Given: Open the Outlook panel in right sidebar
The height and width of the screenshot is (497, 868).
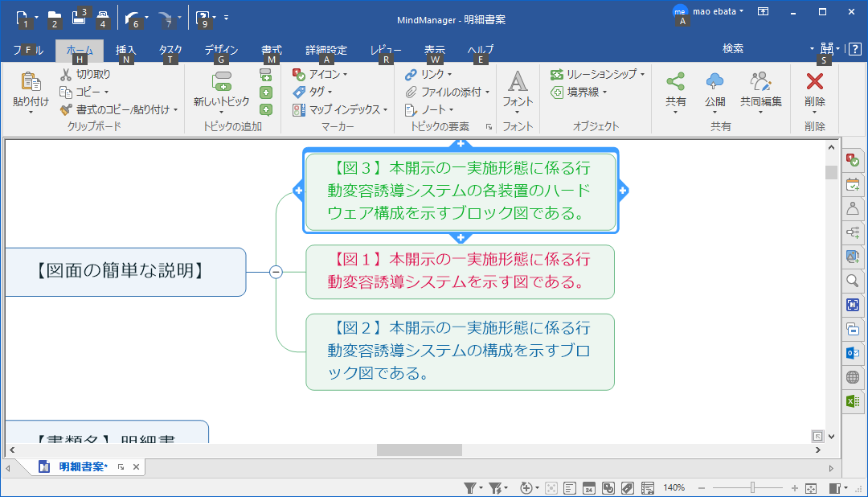Looking at the screenshot, I should pos(853,352).
